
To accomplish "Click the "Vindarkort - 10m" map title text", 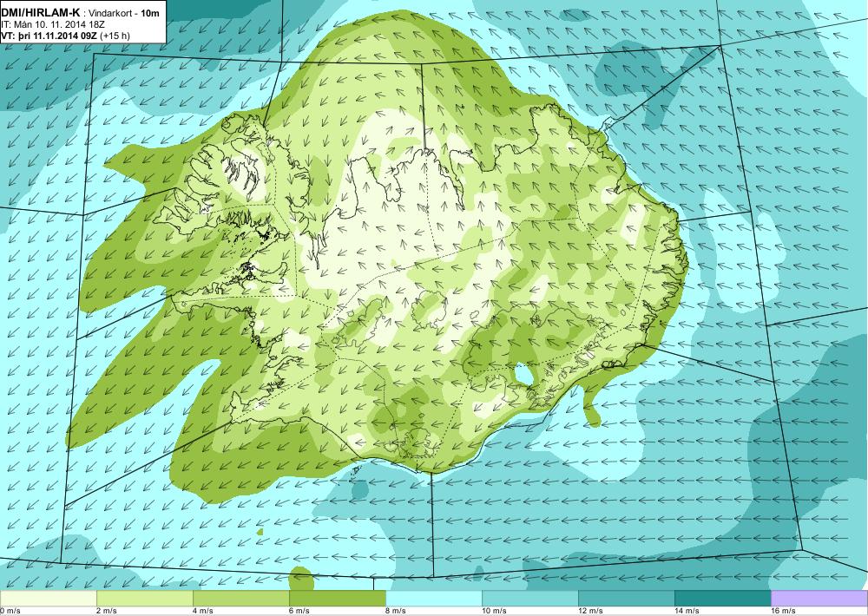I will (x=123, y=13).
